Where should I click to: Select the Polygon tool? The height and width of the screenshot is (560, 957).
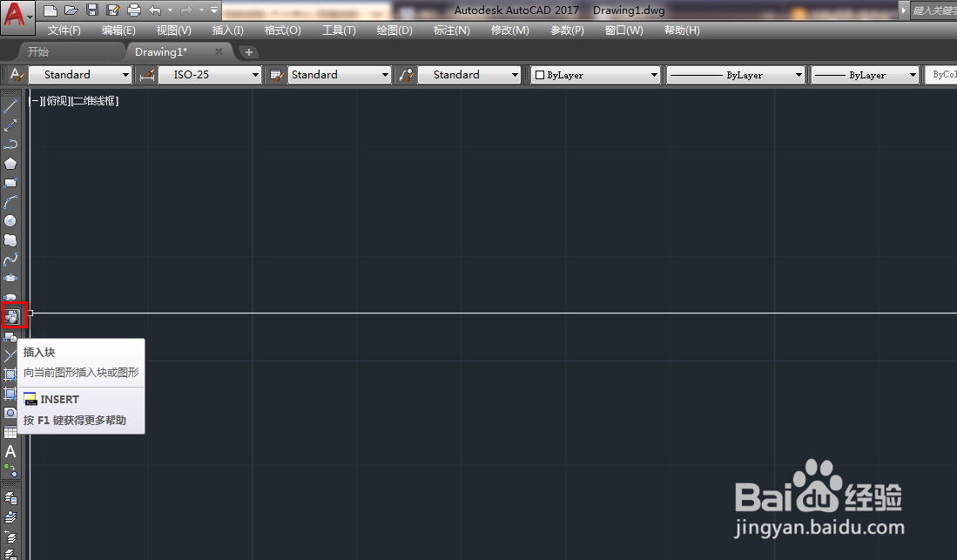click(10, 164)
